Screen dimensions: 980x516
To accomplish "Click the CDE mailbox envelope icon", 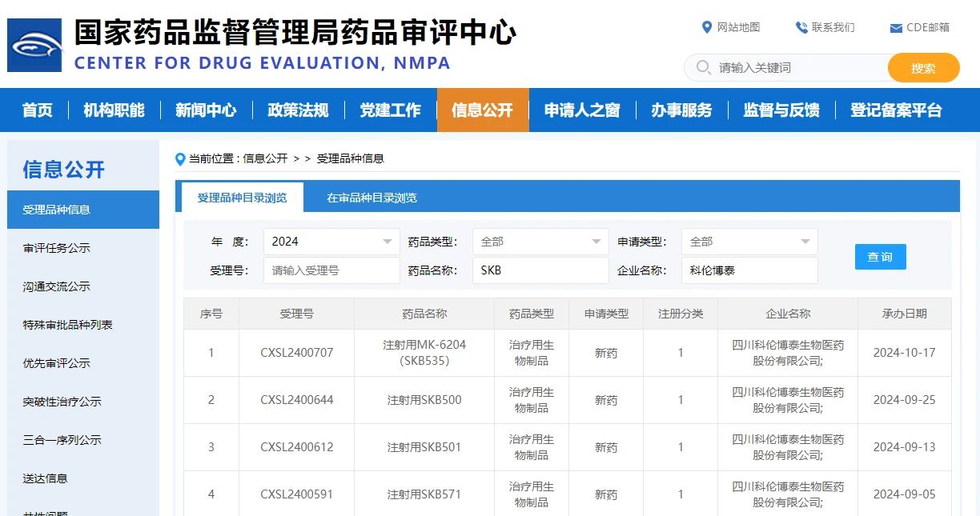I will coord(896,28).
